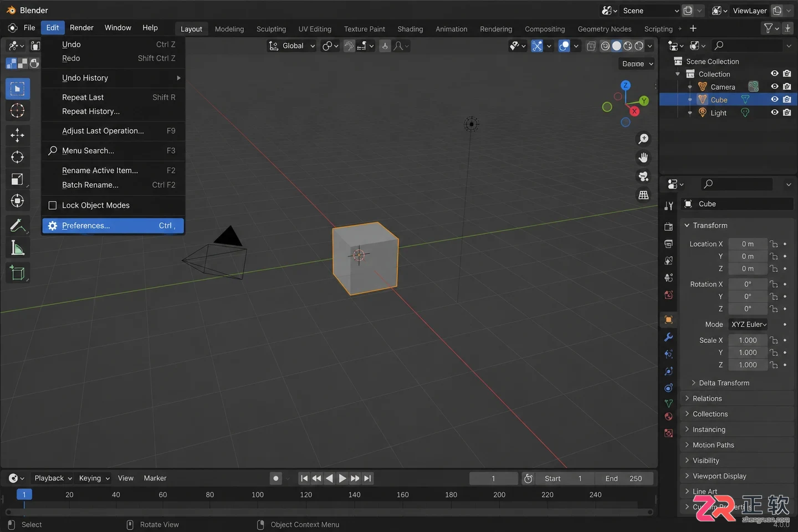
Task: Add a new workspace tab plus button
Action: [693, 28]
